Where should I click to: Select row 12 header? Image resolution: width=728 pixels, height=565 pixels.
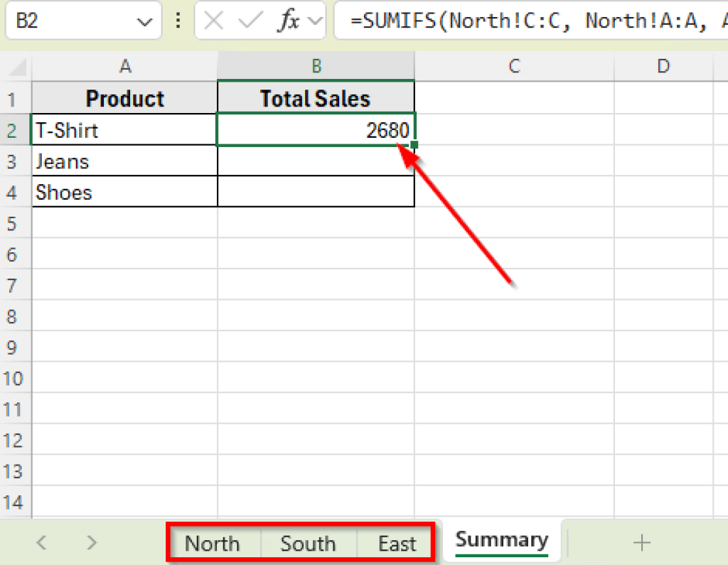coord(16,440)
